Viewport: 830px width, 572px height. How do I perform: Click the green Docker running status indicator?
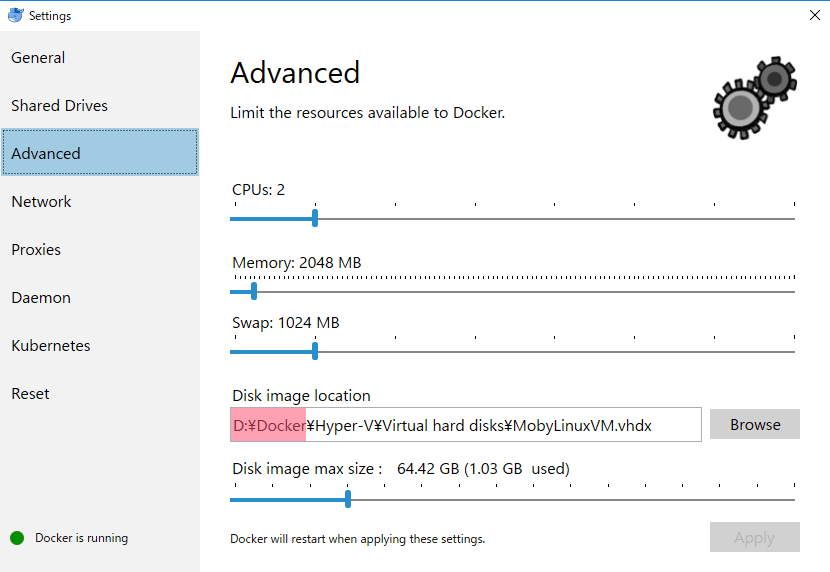tap(17, 538)
